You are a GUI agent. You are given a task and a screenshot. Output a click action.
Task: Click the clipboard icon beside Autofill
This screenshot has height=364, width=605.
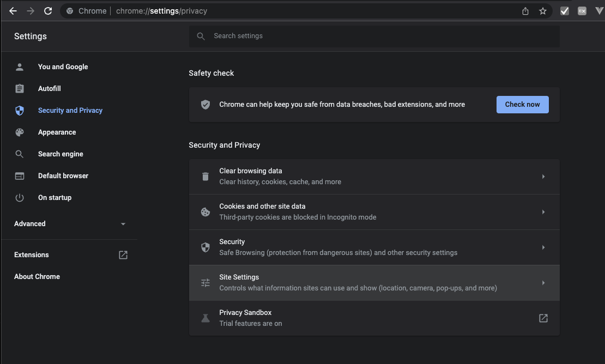tap(20, 89)
